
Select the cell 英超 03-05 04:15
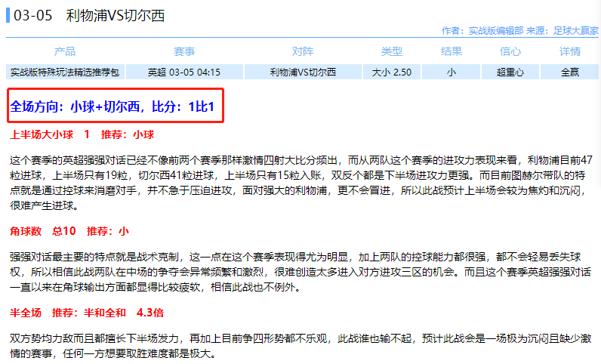pos(184,72)
